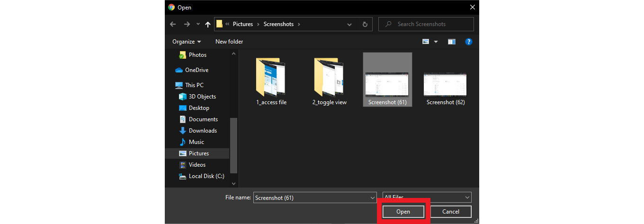Viewport: 644px width, 224px height.
Task: Toggle the preview pane icon
Action: (451, 42)
